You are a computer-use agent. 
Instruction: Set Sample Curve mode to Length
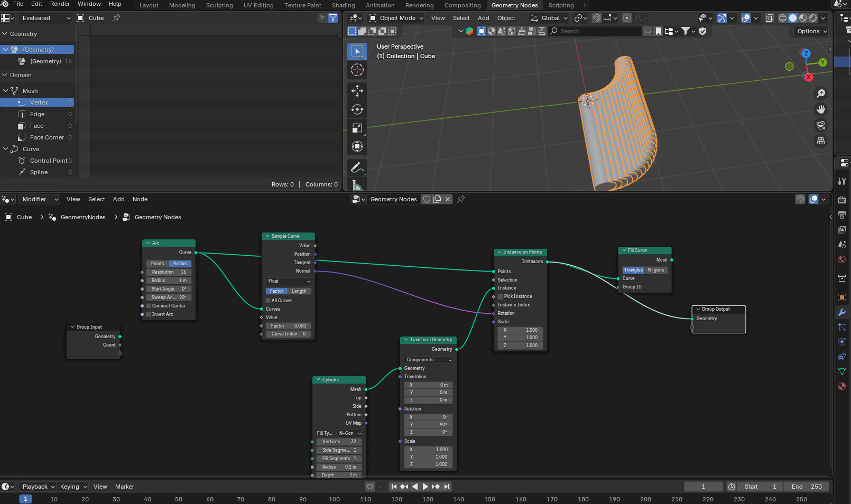[299, 291]
